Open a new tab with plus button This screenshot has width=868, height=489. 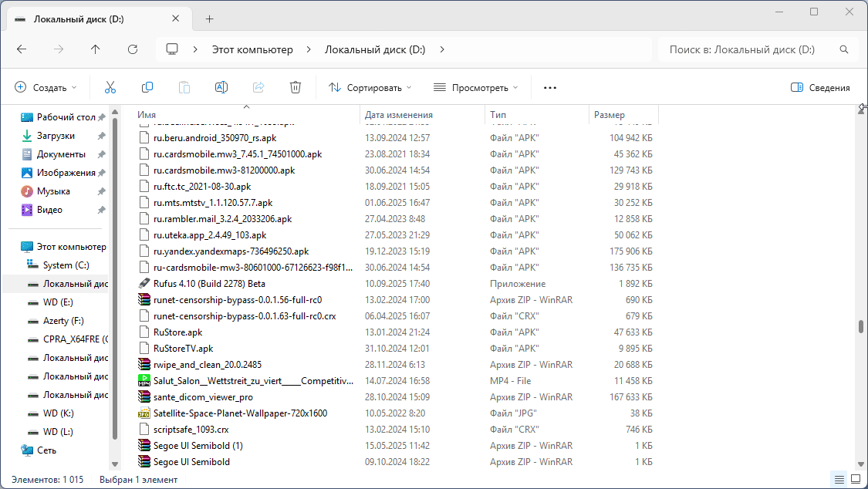tap(210, 19)
